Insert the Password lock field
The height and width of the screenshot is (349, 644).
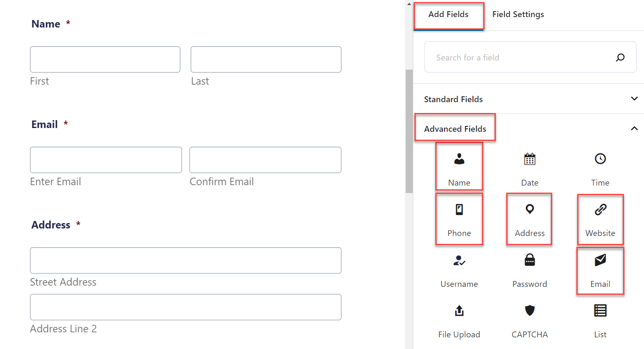[x=530, y=270]
